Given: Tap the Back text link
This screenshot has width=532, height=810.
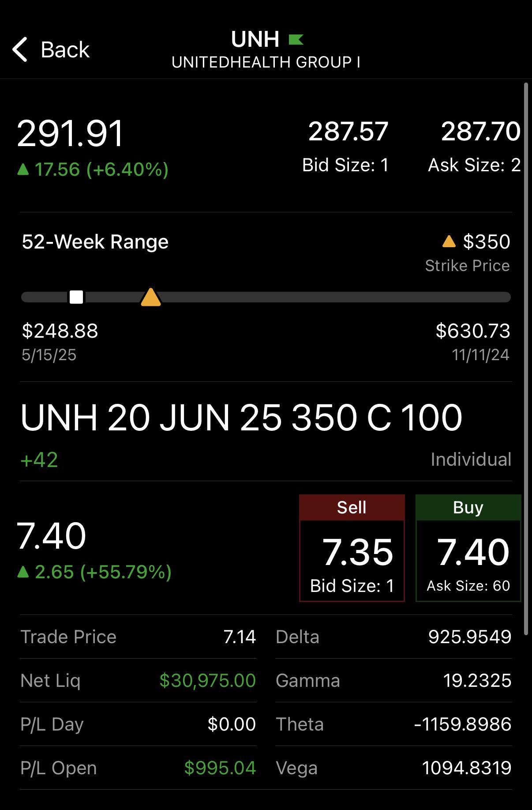Looking at the screenshot, I should (65, 49).
